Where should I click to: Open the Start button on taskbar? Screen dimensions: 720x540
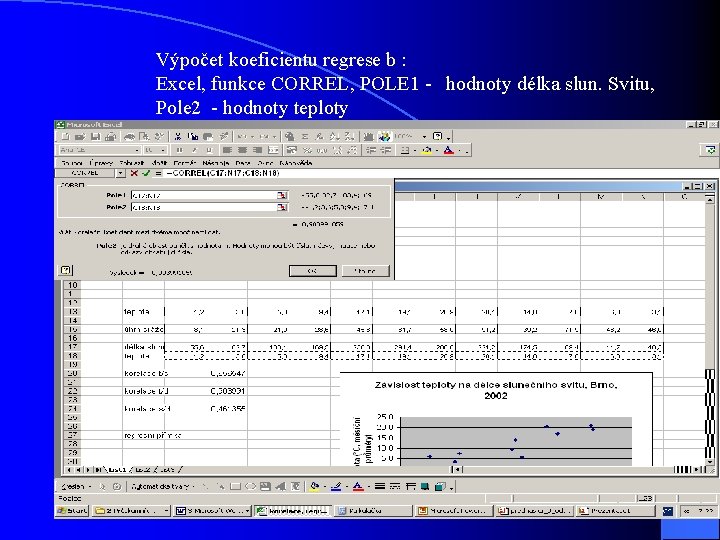click(x=72, y=511)
